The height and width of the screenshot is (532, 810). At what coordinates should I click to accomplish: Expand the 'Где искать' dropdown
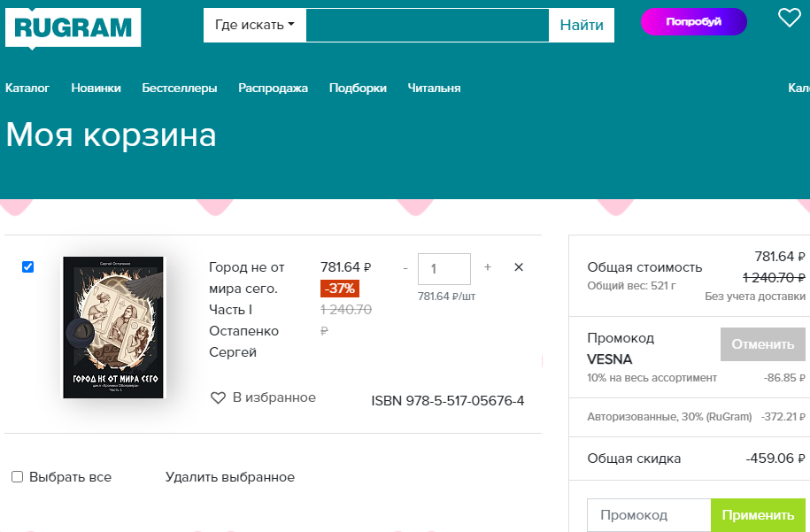coord(255,25)
